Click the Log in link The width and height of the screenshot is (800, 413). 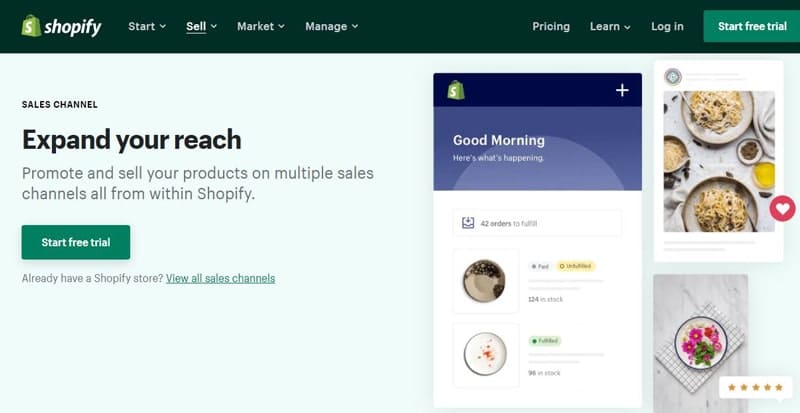click(x=667, y=27)
